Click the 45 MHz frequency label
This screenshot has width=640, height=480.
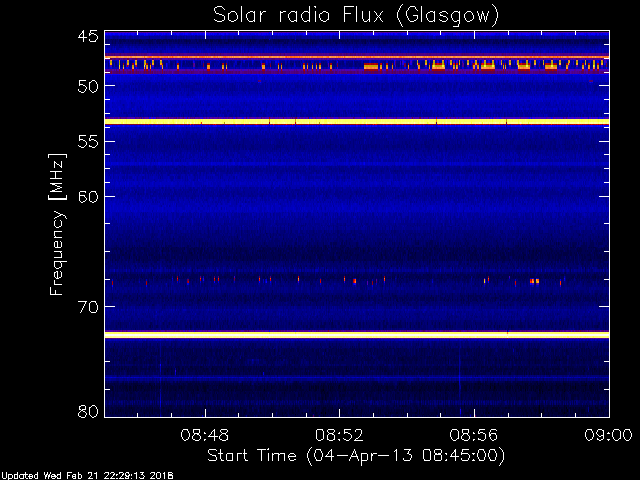click(88, 37)
